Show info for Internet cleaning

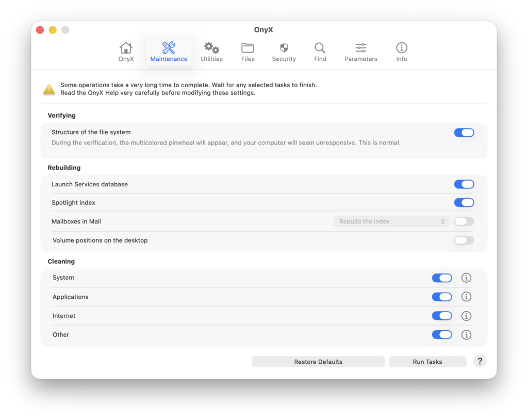pyautogui.click(x=466, y=316)
